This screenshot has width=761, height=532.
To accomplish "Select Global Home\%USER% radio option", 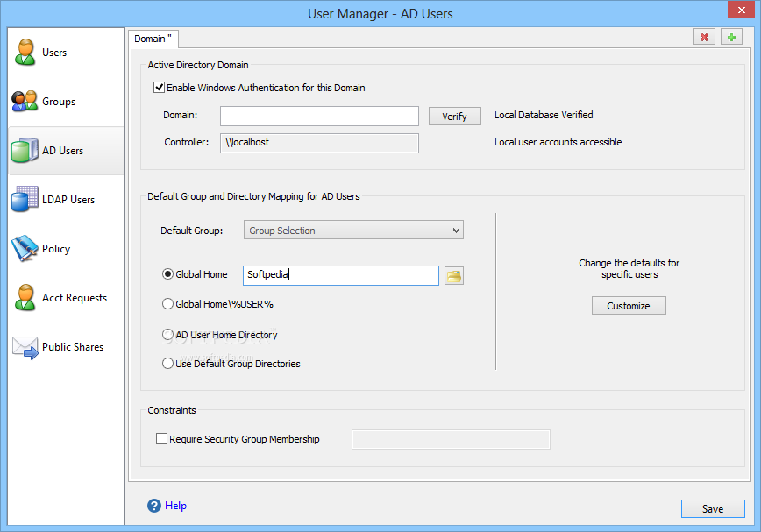I will pyautogui.click(x=167, y=304).
